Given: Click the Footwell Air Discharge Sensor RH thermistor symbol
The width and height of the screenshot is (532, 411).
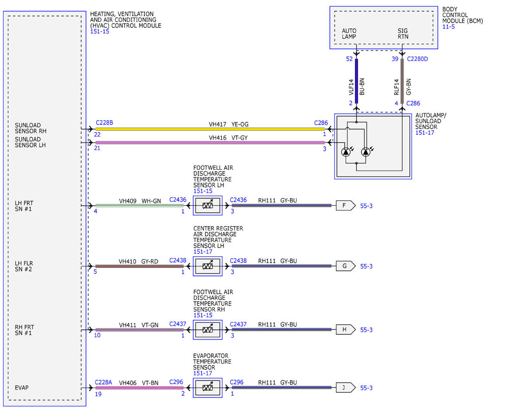Looking at the screenshot, I should (x=208, y=330).
